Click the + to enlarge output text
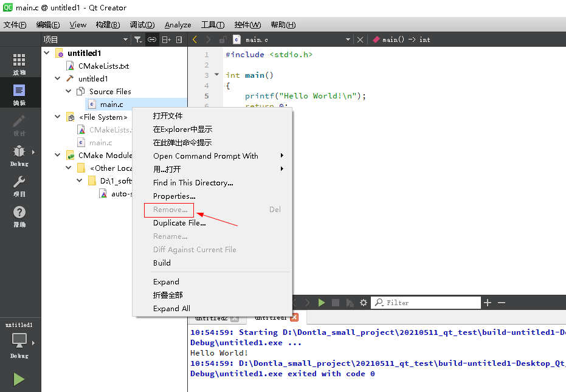Viewport: 566px width, 392px height. 487,302
